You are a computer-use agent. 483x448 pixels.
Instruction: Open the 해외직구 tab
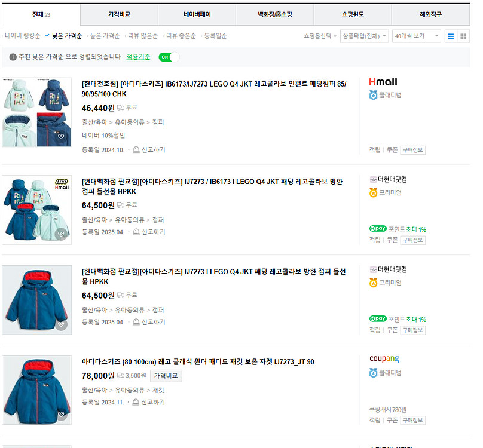point(430,14)
